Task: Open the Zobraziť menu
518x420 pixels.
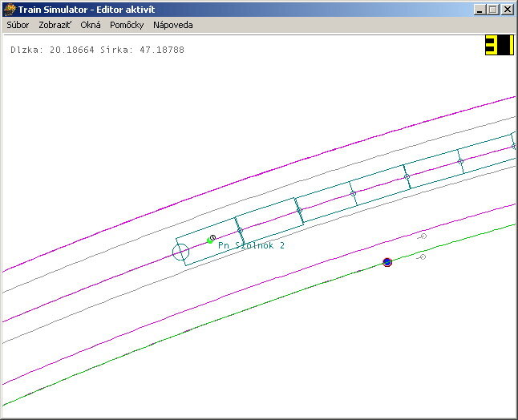Action: 55,25
